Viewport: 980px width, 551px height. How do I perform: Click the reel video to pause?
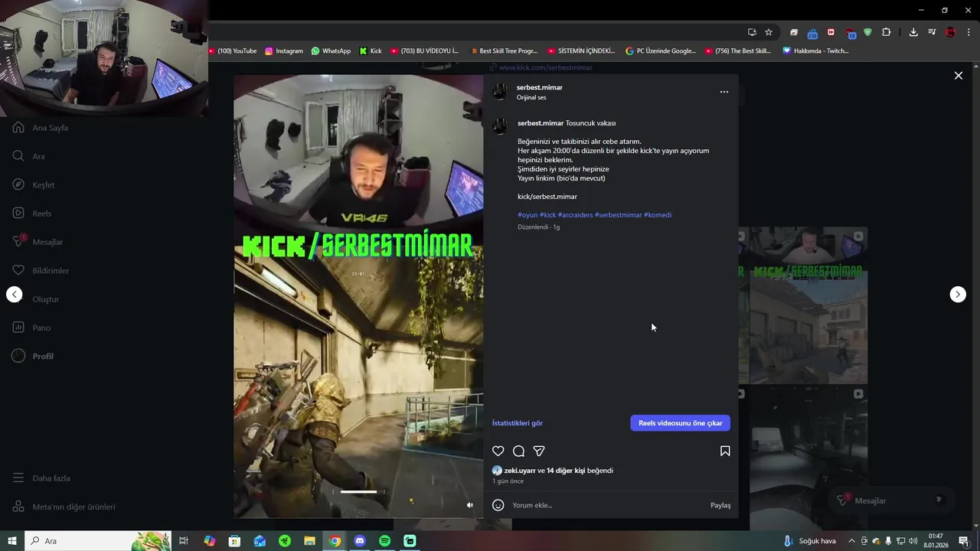point(358,296)
